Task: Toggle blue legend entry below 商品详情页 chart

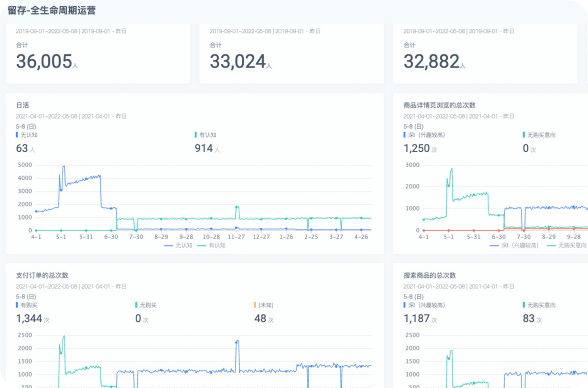Action: tap(514, 246)
